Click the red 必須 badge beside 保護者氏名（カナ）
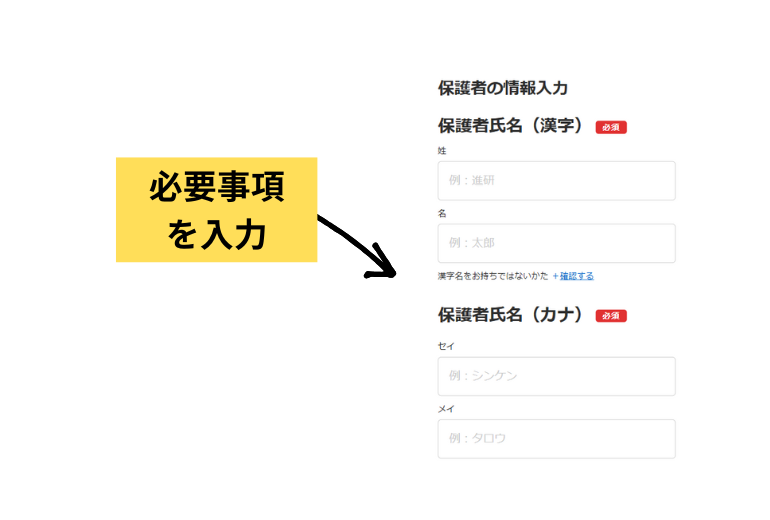The height and width of the screenshot is (520, 770). (611, 316)
